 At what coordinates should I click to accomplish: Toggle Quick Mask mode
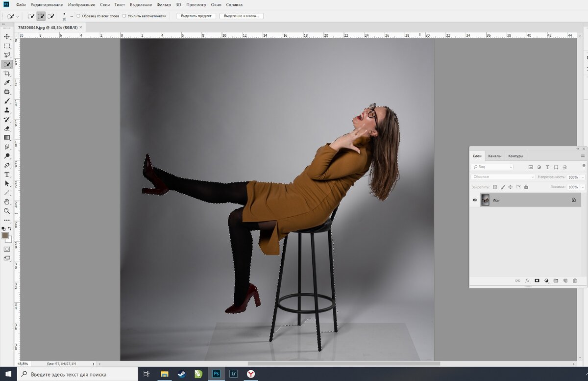7,249
